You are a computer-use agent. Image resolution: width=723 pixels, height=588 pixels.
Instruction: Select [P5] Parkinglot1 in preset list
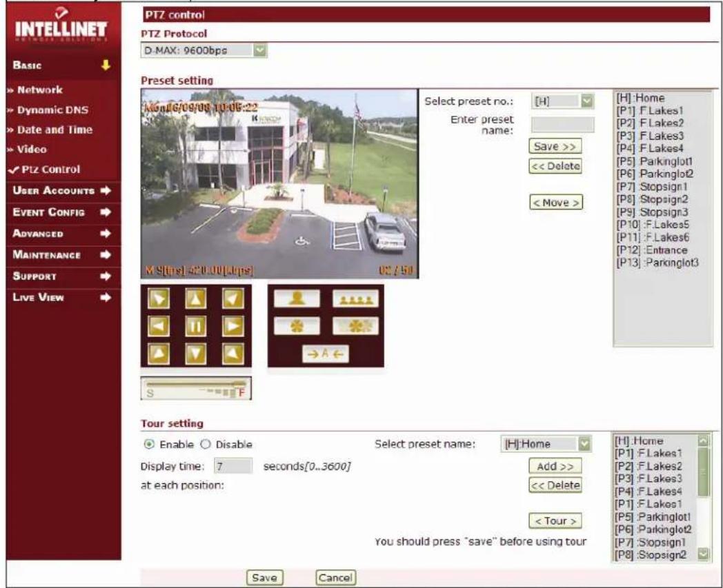(x=654, y=161)
